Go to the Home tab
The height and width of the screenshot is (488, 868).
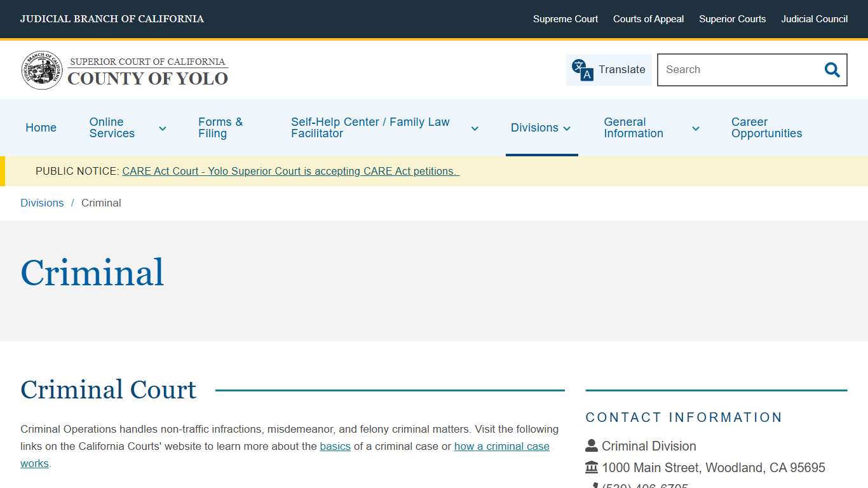(41, 128)
